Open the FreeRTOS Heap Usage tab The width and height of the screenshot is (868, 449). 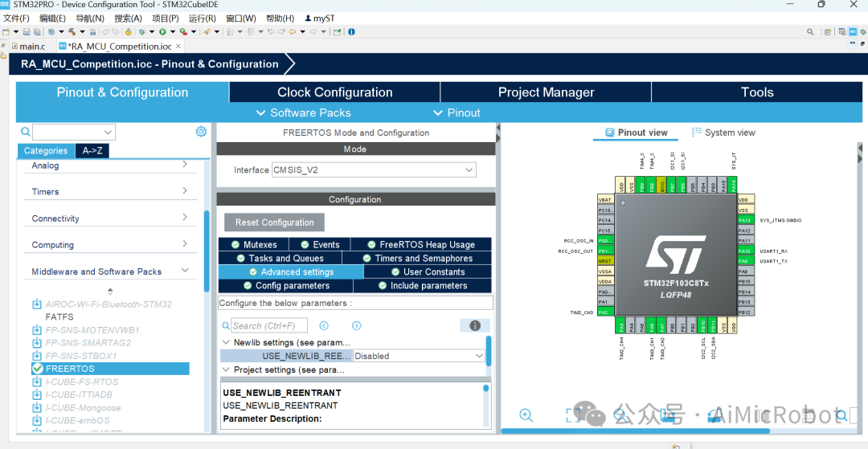[x=421, y=244]
